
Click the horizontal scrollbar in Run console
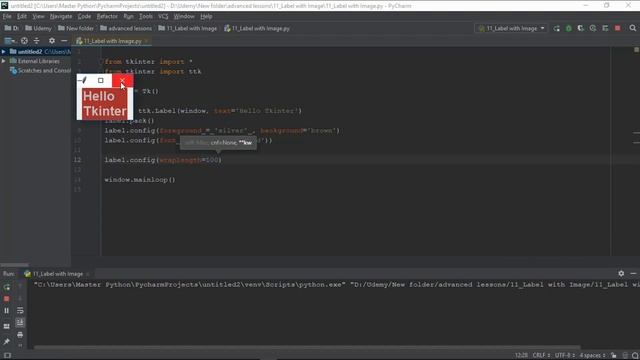(x=307, y=347)
